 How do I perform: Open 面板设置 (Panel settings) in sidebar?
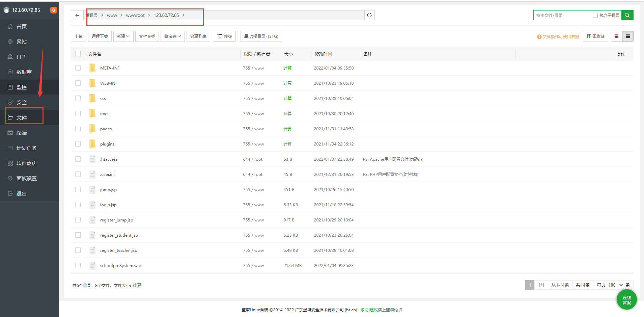click(x=29, y=178)
